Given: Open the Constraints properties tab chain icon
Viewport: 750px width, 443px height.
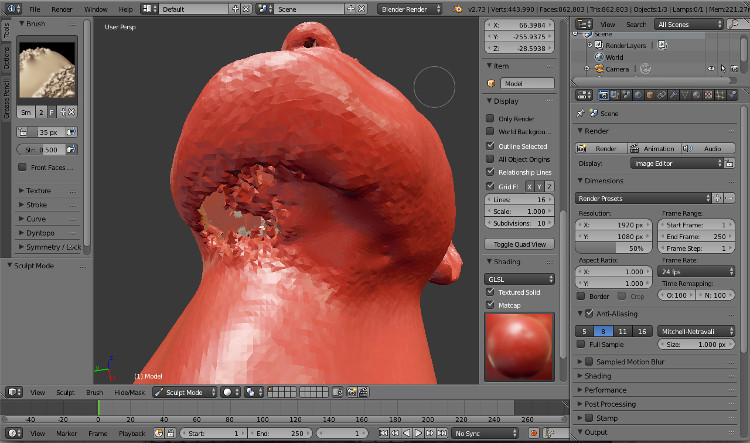Looking at the screenshot, I should 662,95.
